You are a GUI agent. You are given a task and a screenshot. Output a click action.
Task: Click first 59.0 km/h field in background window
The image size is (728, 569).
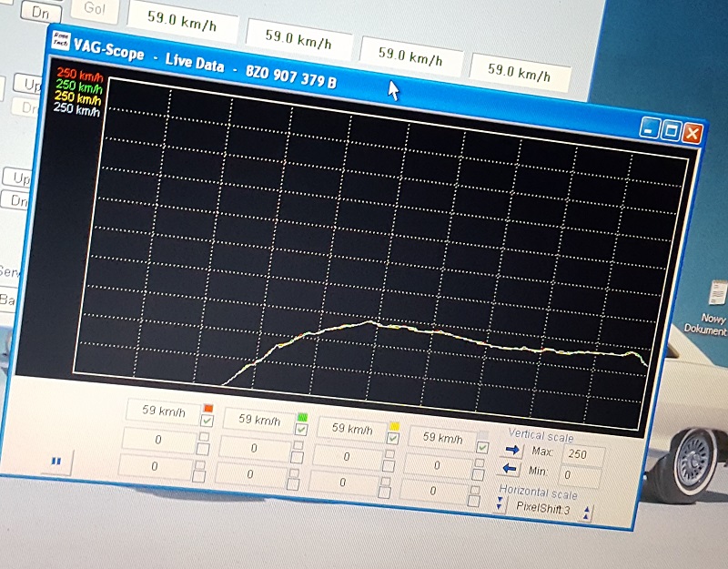(x=182, y=21)
